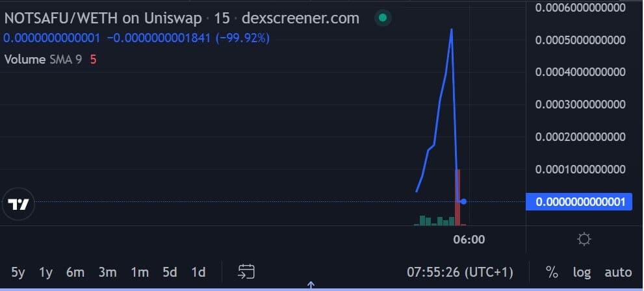Click the 0.0004000000000 price axis label
The image size is (644, 291).
pos(581,72)
